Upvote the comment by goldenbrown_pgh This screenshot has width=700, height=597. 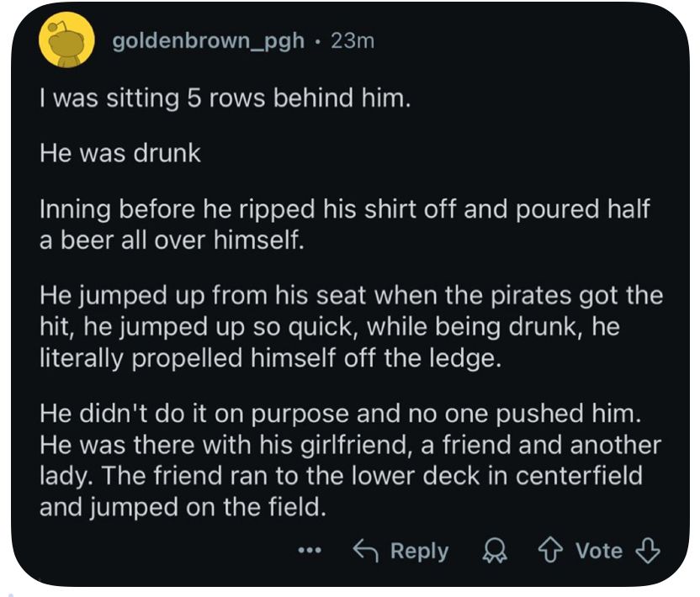click(x=550, y=550)
